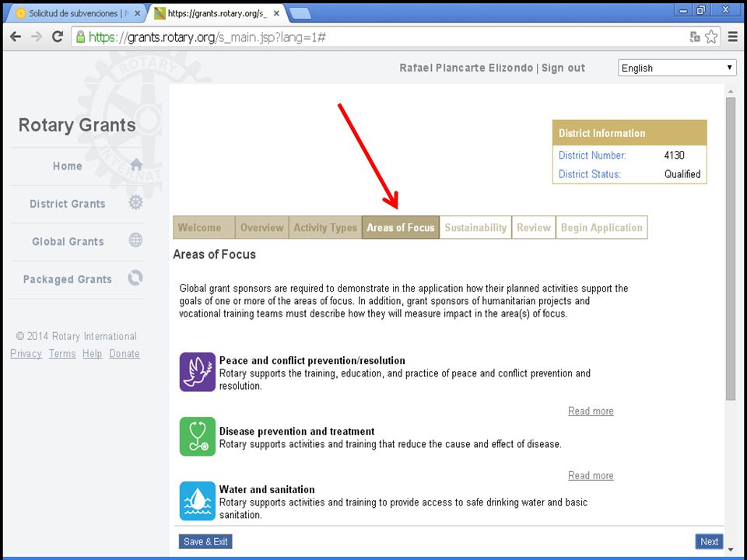Open the Begin Application tab
The image size is (747, 560).
(x=601, y=227)
